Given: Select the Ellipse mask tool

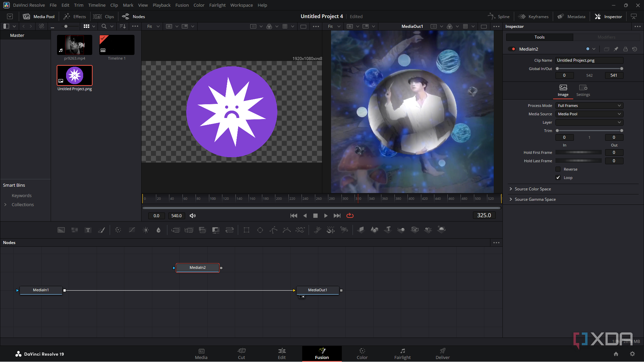Looking at the screenshot, I should pyautogui.click(x=260, y=230).
